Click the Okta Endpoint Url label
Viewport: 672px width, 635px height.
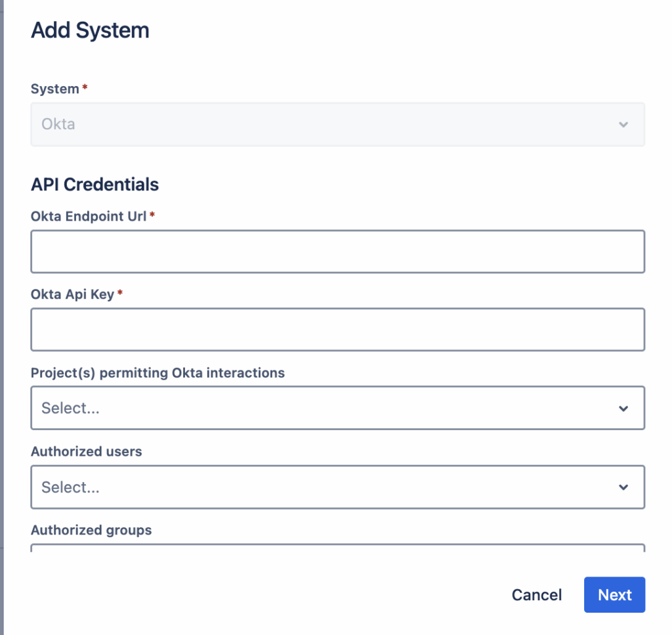point(89,215)
